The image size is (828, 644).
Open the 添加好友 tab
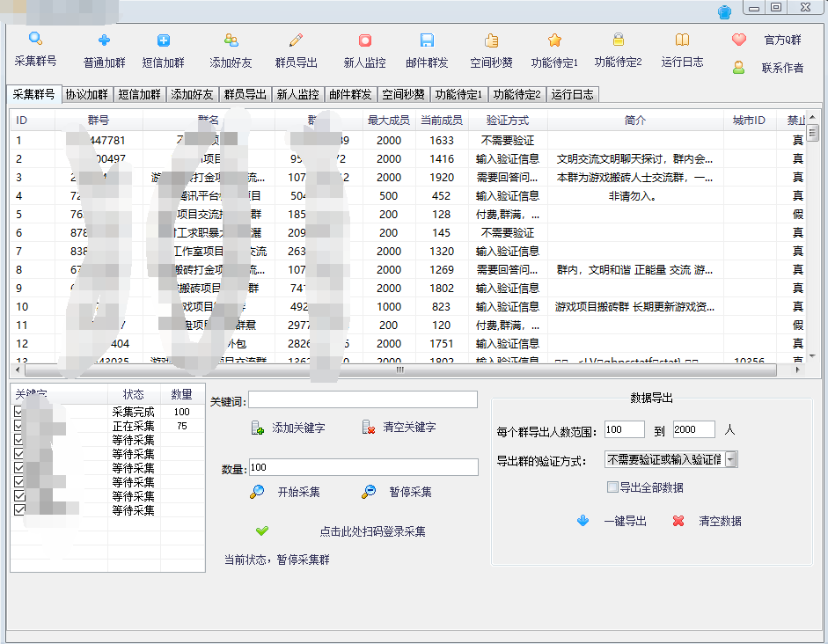(192, 94)
